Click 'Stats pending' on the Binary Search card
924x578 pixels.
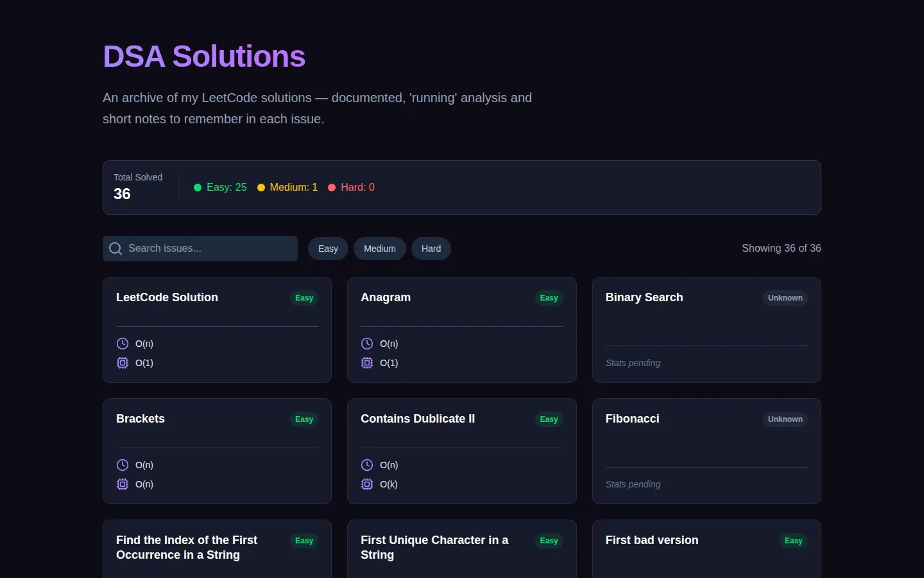(633, 363)
